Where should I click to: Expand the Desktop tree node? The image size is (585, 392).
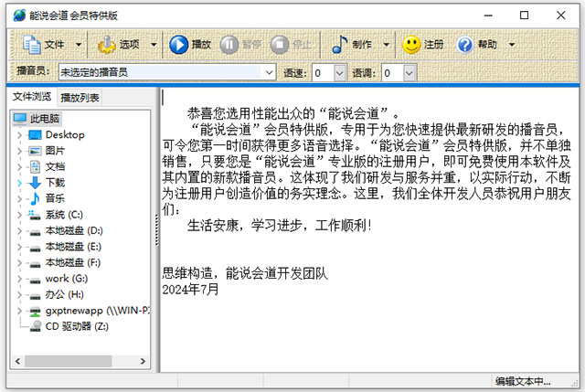pos(19,134)
